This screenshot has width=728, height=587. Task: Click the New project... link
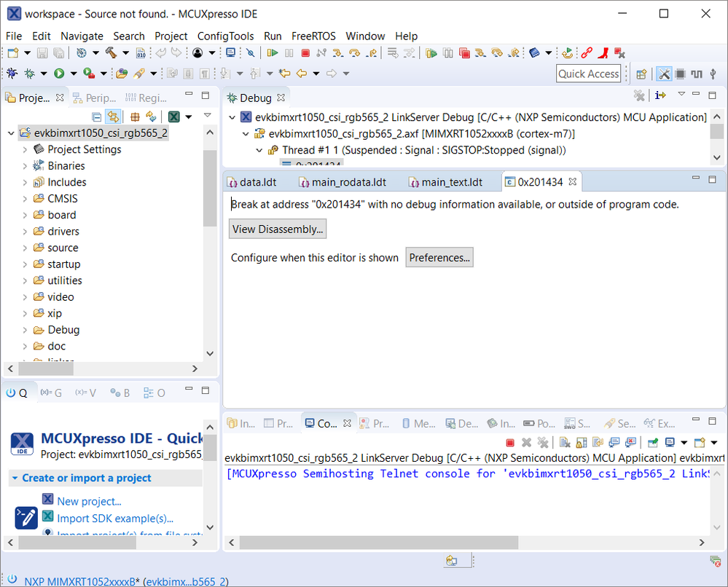click(89, 502)
